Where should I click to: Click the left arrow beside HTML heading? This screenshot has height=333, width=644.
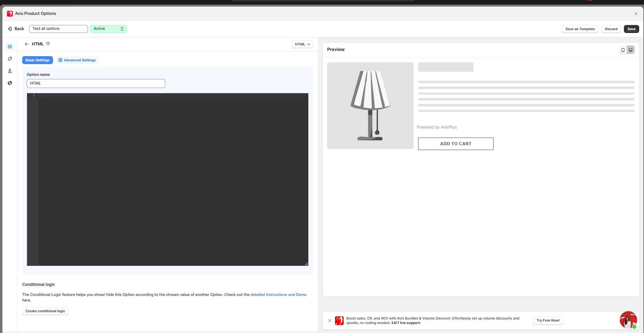pyautogui.click(x=27, y=44)
